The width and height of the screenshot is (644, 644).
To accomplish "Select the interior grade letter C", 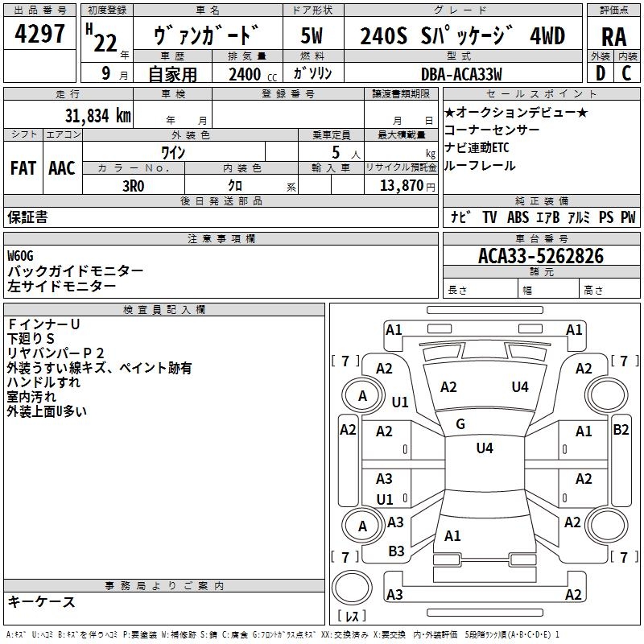I will 626,73.
